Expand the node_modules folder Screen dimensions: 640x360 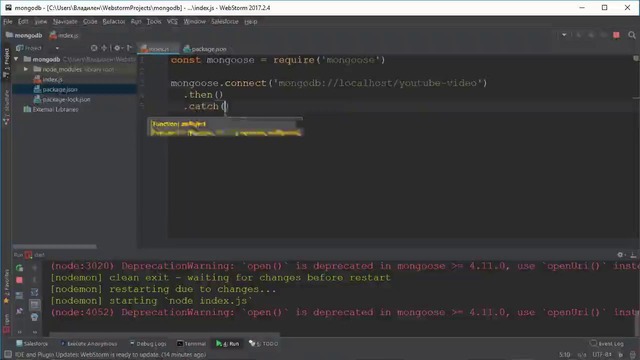point(26,69)
